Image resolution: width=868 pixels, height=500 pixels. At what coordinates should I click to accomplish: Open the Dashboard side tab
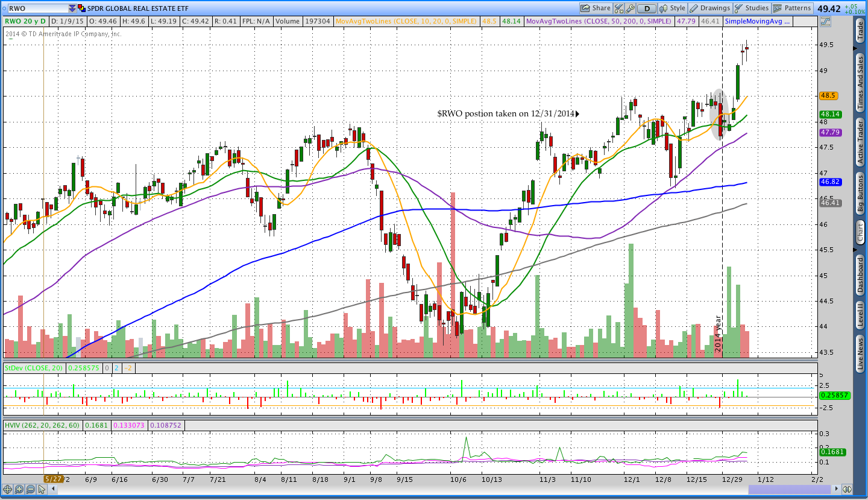click(860, 275)
